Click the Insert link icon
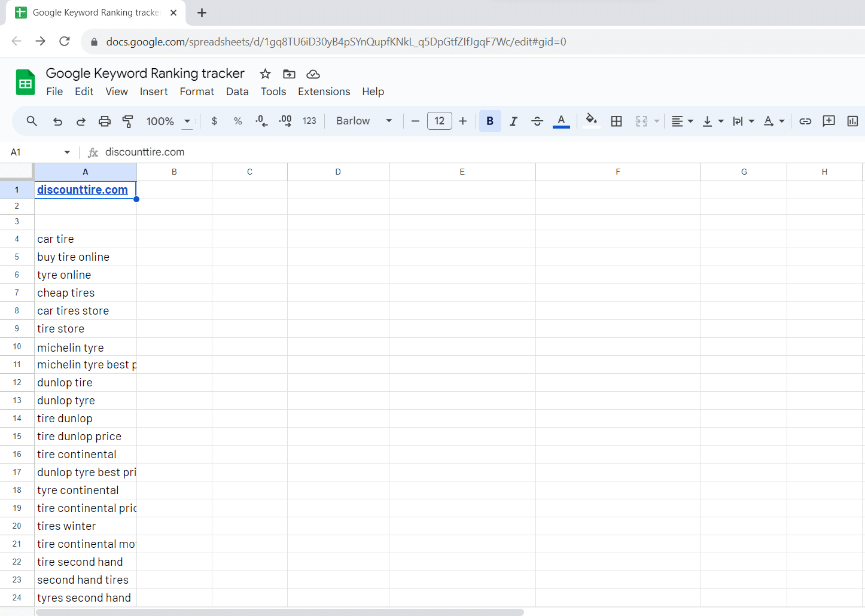 tap(805, 121)
